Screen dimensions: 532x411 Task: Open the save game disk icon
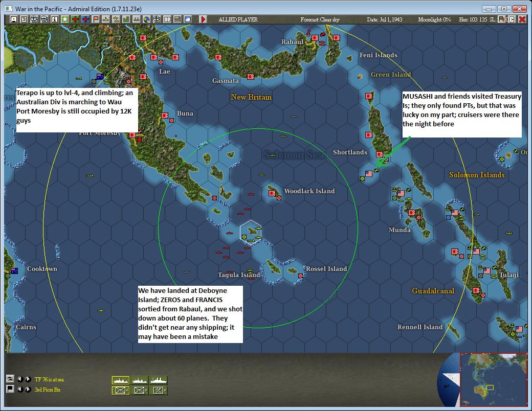pos(14,19)
